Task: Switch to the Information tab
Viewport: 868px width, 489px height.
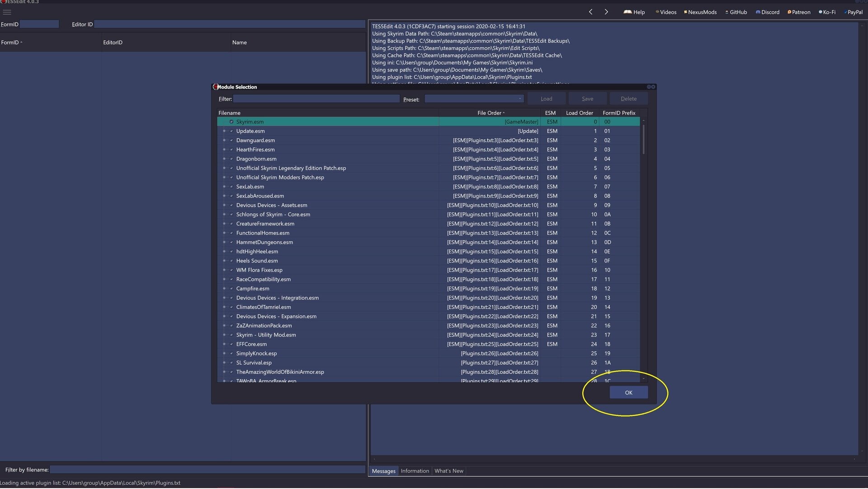Action: click(415, 471)
